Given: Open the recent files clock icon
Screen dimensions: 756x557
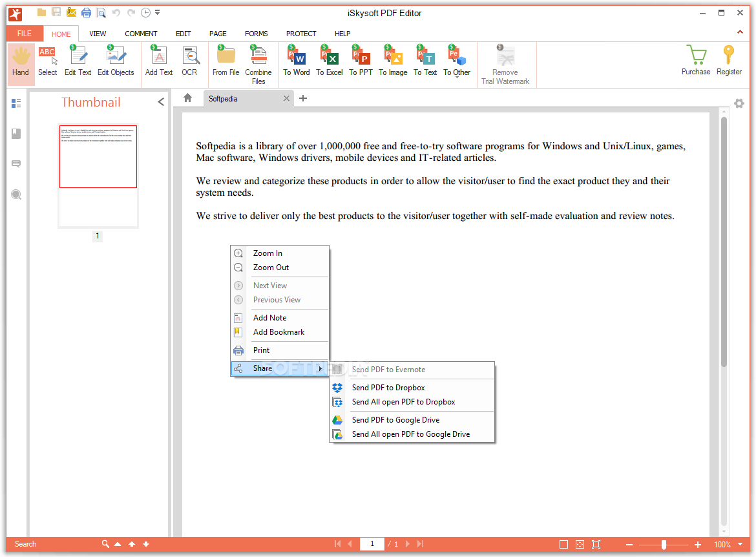Looking at the screenshot, I should [x=145, y=12].
